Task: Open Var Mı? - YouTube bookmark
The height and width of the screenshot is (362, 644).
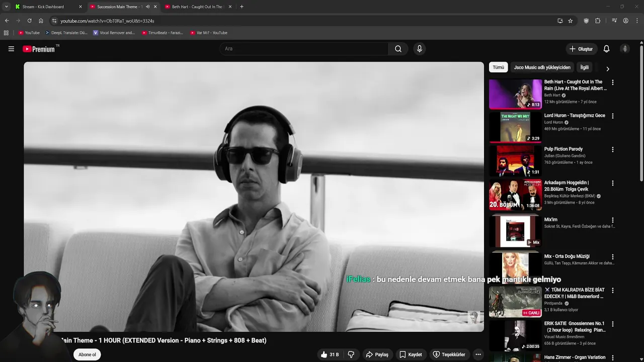Action: point(208,33)
